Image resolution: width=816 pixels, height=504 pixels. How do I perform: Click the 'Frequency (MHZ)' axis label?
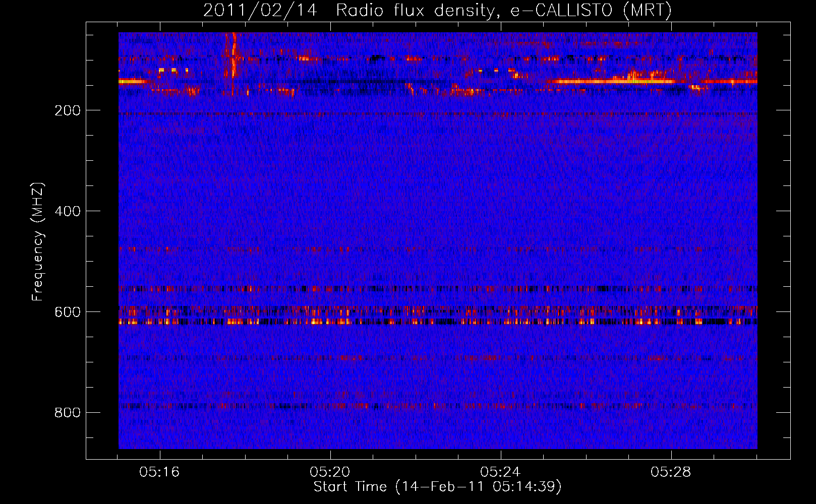point(38,242)
